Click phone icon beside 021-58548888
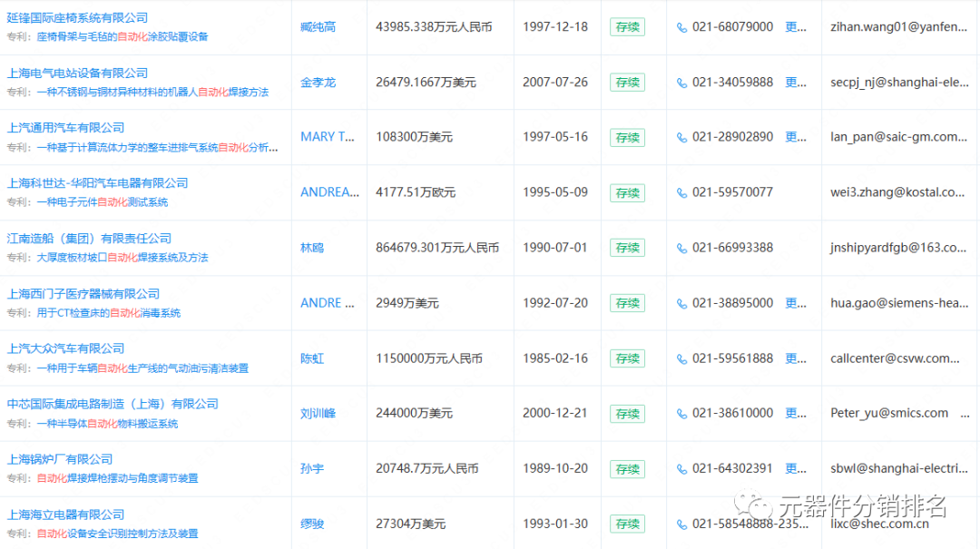Viewport: 980px width, 549px height. pyautogui.click(x=681, y=524)
